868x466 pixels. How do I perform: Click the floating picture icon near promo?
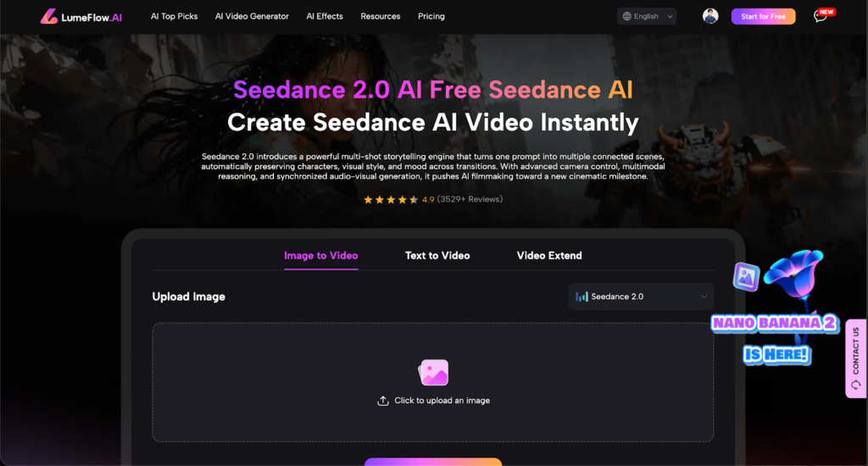tap(746, 277)
